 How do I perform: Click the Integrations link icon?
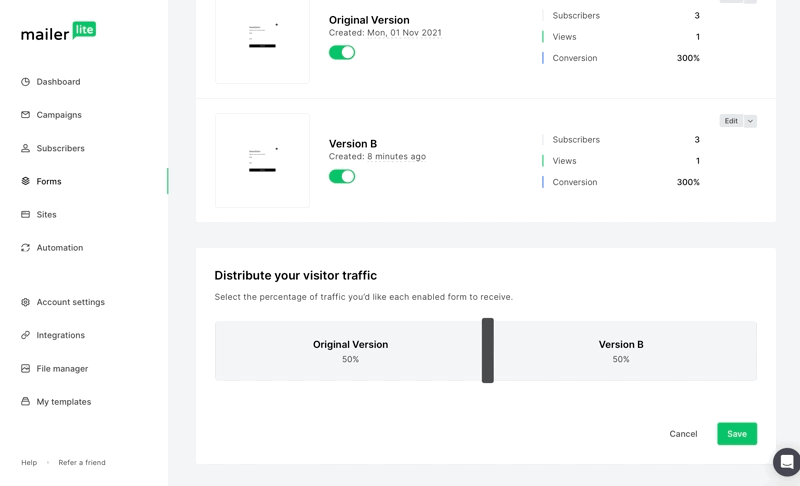26,335
